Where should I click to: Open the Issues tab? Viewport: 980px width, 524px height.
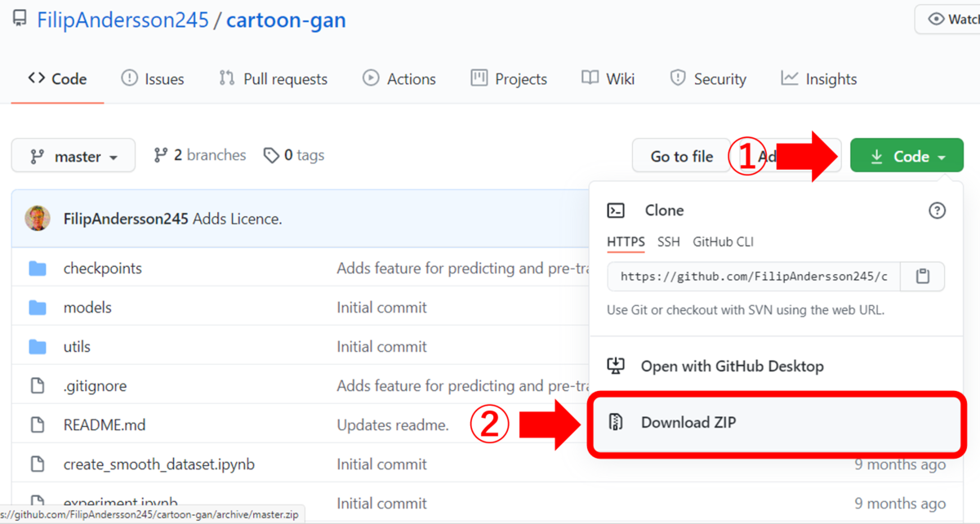point(153,79)
